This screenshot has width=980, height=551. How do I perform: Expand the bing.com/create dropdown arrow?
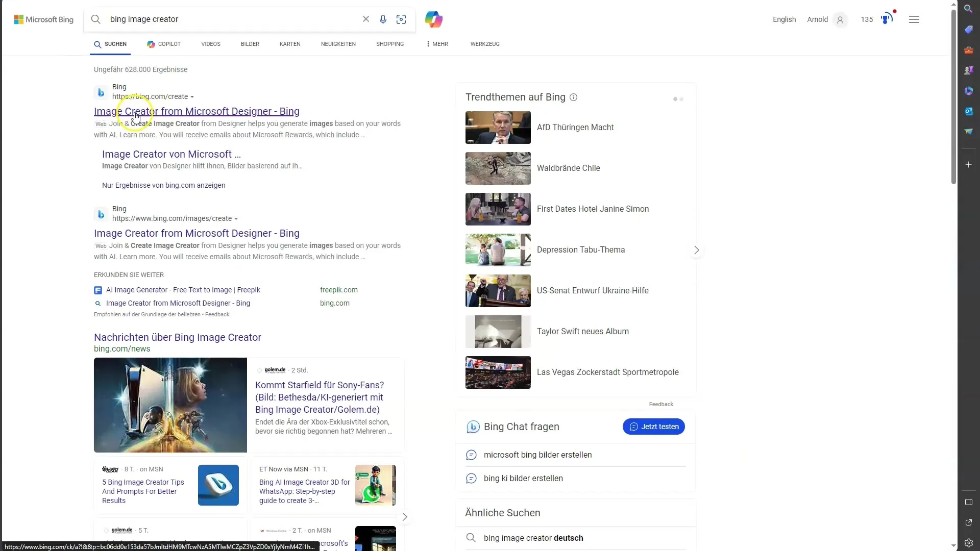193,96
